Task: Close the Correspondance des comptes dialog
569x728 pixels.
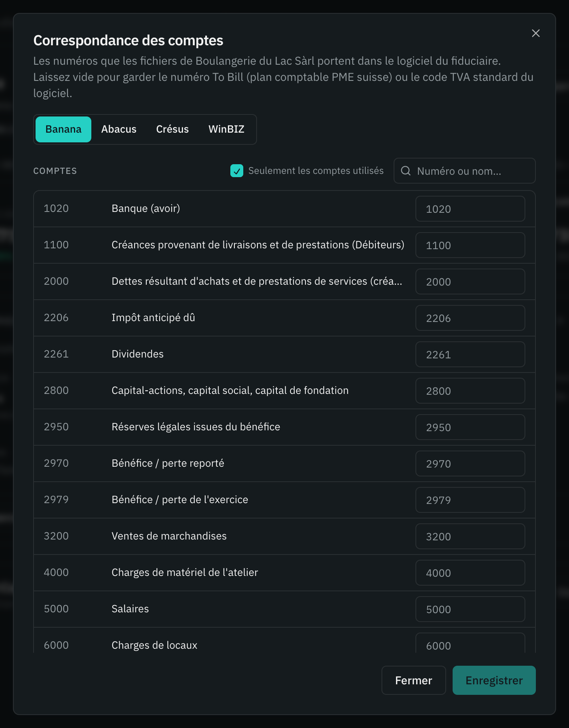Action: (x=535, y=33)
